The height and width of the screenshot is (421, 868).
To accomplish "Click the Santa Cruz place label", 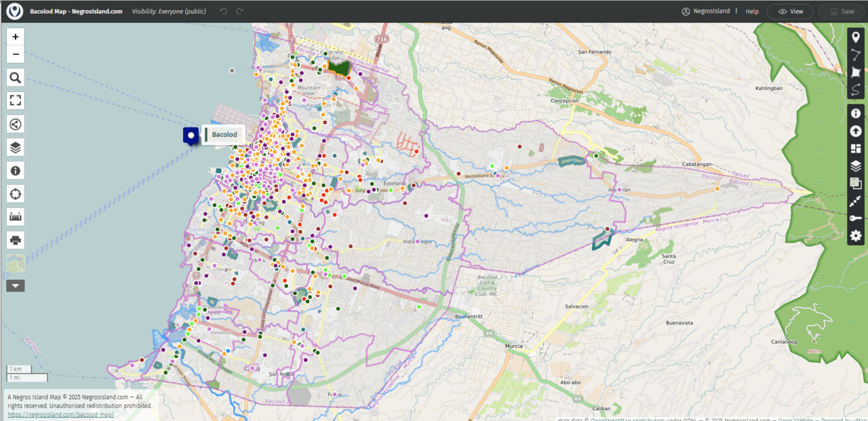I will click(668, 258).
